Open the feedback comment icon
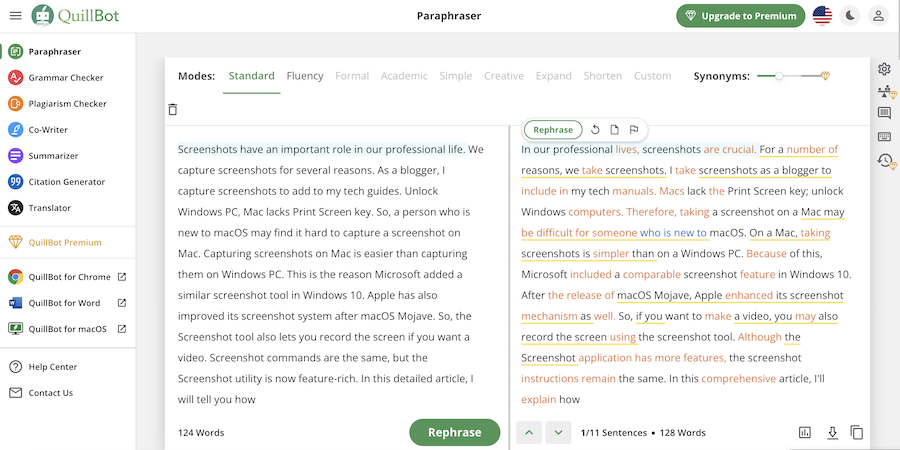Screen dimensions: 900x450 [x=885, y=114]
